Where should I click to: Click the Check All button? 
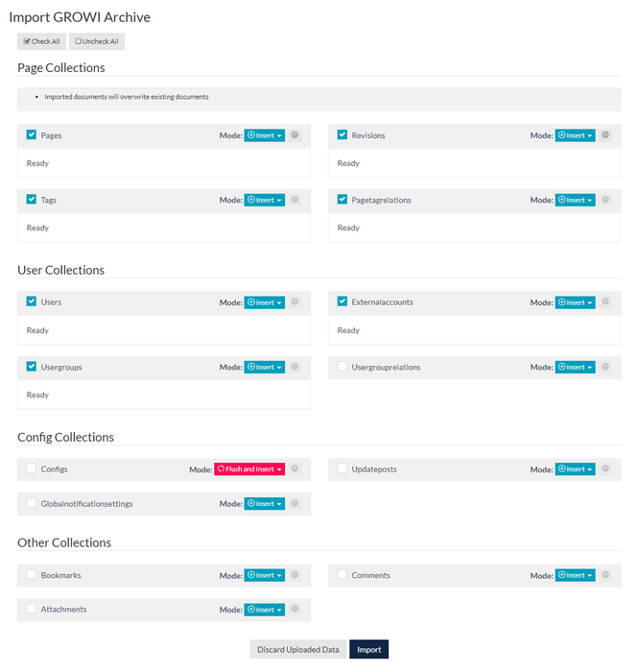point(41,41)
